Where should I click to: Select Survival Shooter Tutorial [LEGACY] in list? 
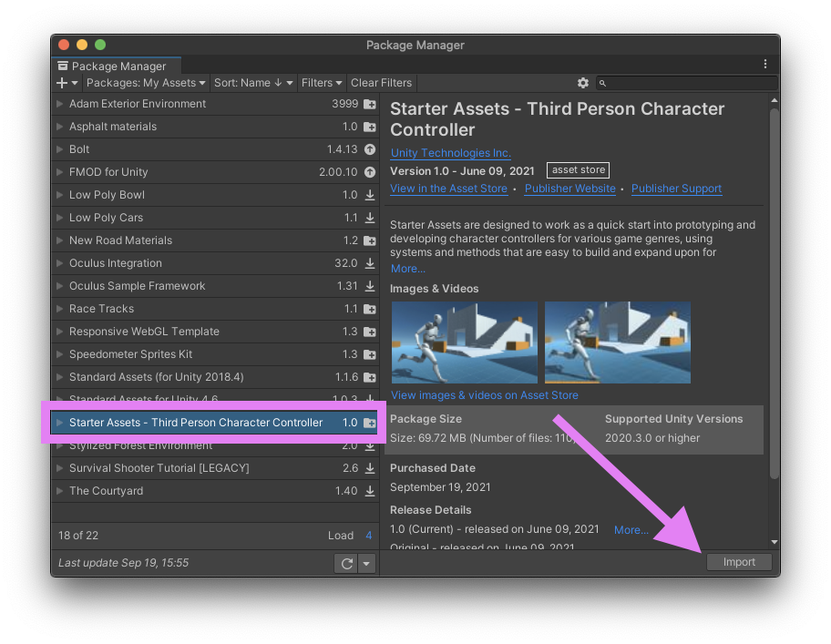click(159, 468)
